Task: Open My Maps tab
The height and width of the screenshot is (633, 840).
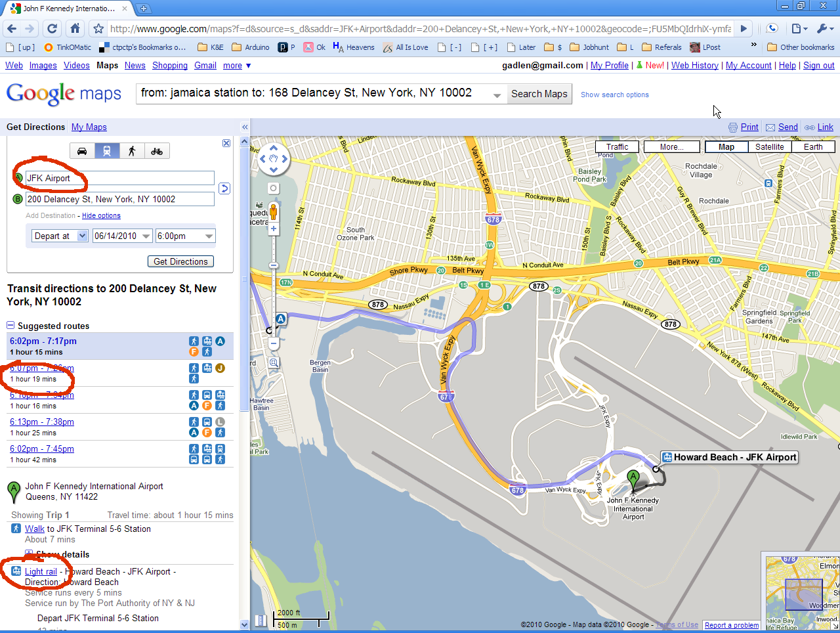Action: pyautogui.click(x=89, y=127)
